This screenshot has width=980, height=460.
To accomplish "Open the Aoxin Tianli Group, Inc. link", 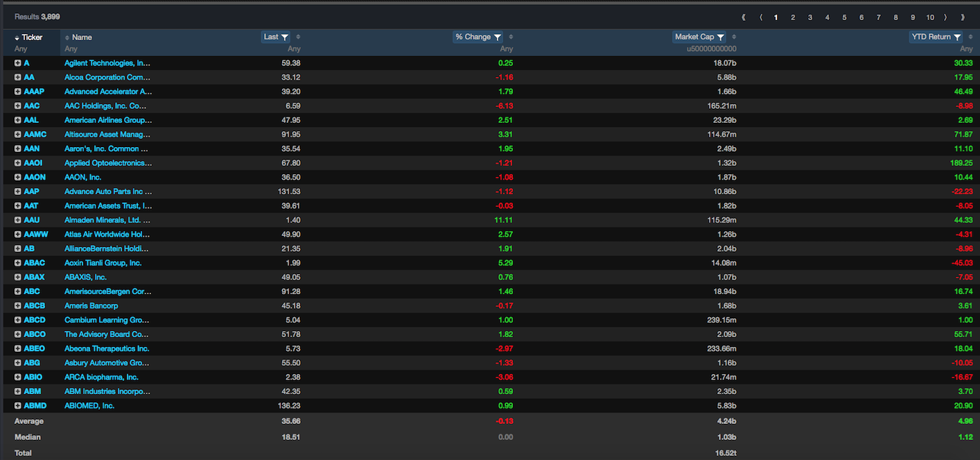I will coord(103,263).
